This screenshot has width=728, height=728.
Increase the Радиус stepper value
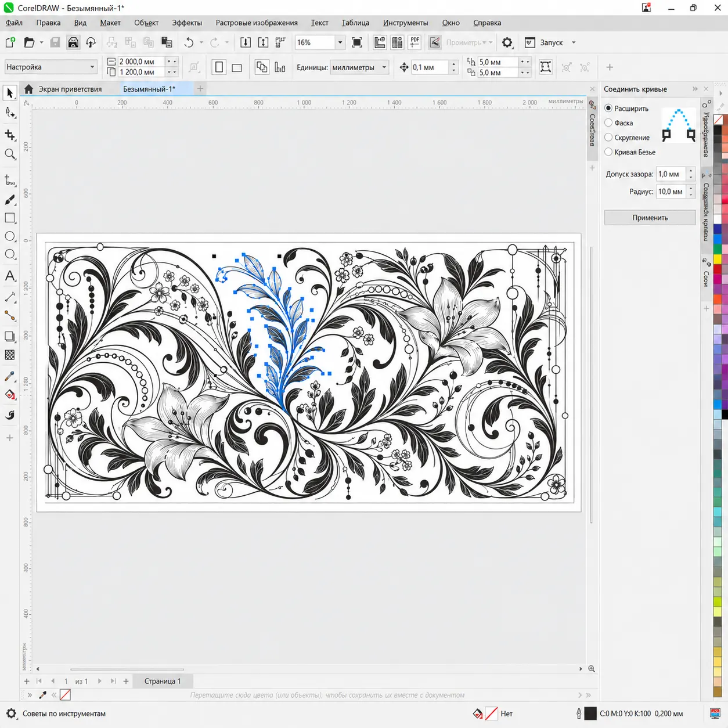[691, 188]
